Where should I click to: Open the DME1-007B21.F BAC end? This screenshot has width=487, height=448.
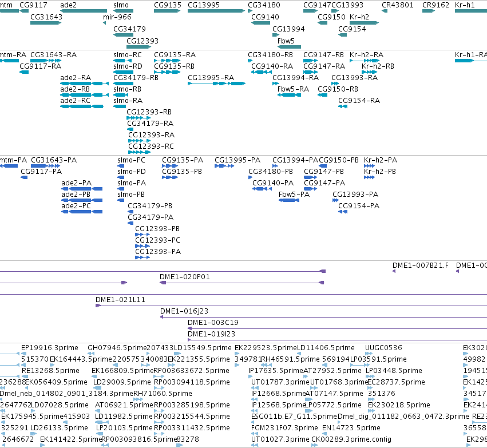394,271
